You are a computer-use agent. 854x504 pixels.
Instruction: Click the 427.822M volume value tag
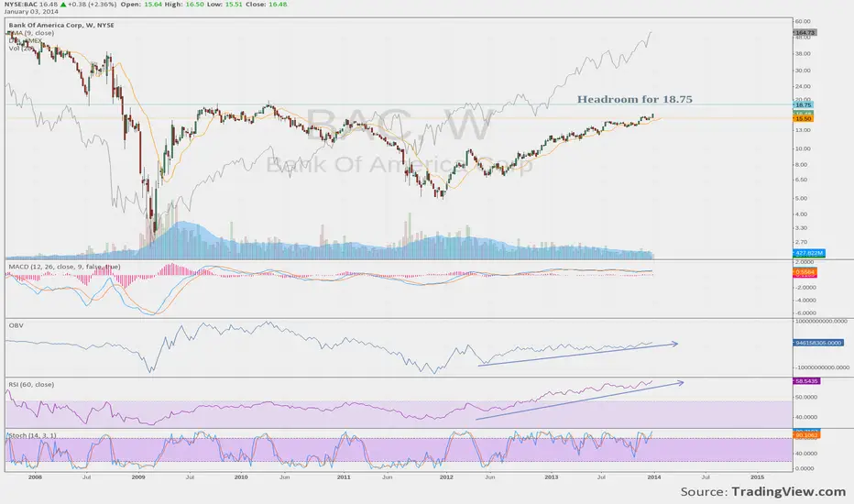(809, 253)
